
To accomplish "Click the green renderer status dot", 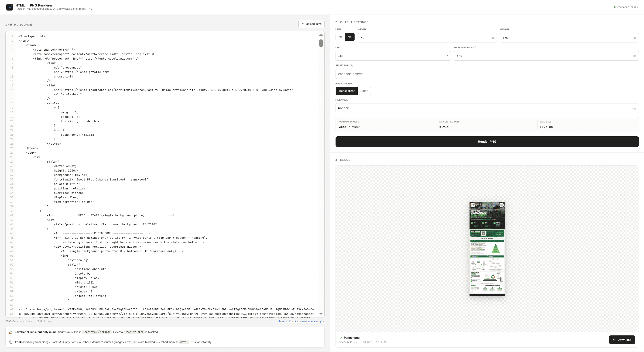I will (615, 7).
